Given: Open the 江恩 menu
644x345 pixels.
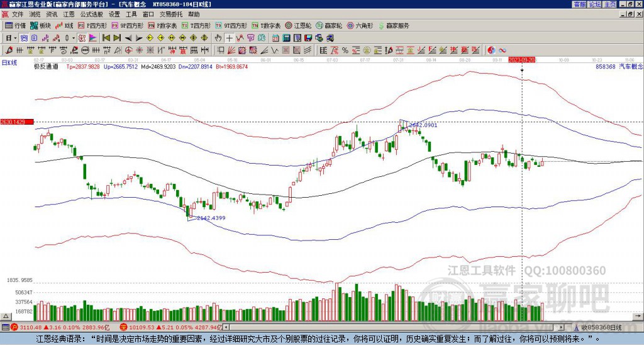Looking at the screenshot, I should click(69, 14).
